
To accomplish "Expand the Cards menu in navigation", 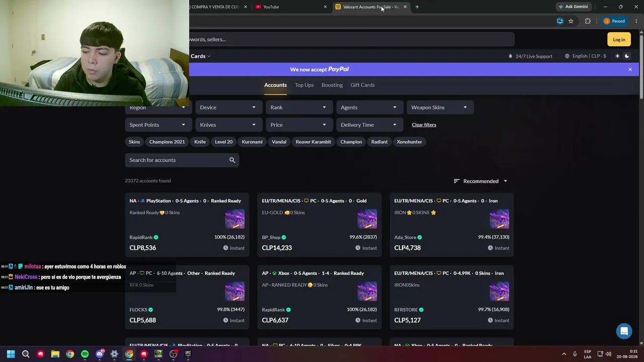I will coord(200,56).
